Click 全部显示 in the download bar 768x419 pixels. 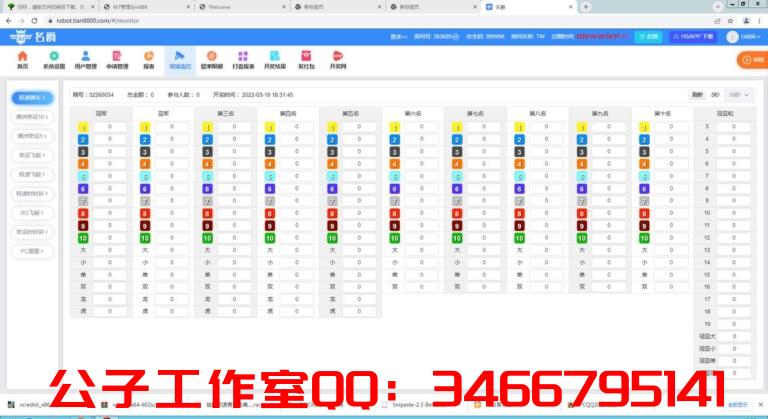point(738,405)
